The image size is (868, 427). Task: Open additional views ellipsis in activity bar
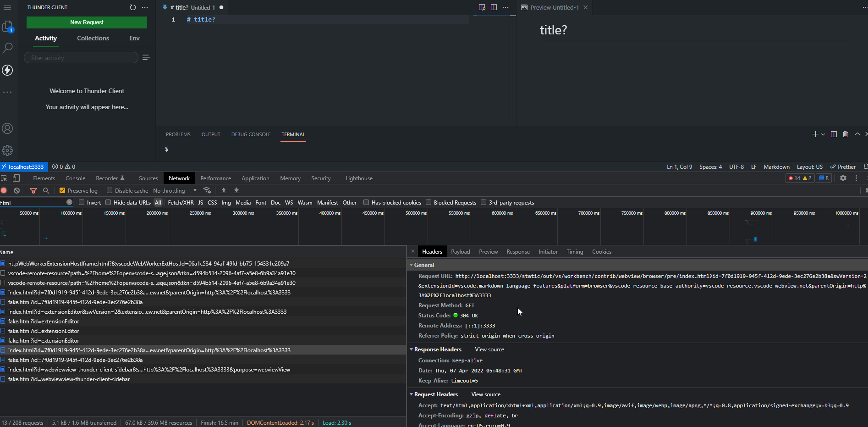7,92
